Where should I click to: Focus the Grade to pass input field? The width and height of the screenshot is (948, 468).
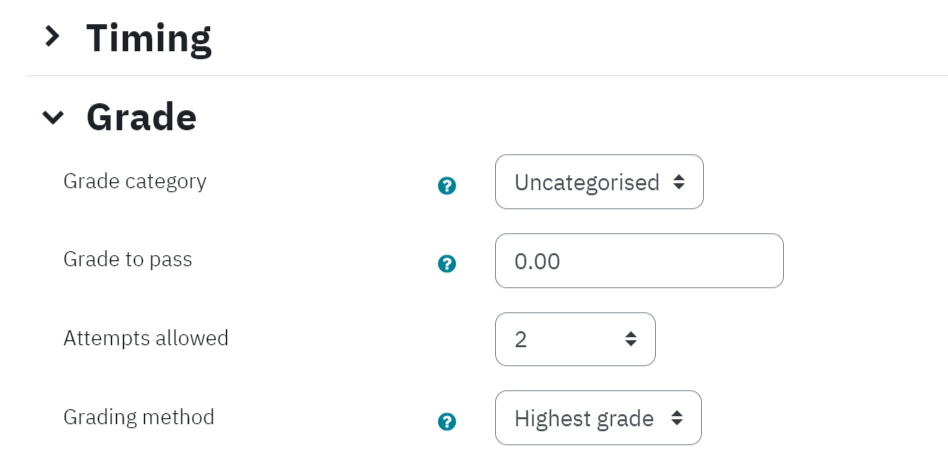(x=639, y=261)
